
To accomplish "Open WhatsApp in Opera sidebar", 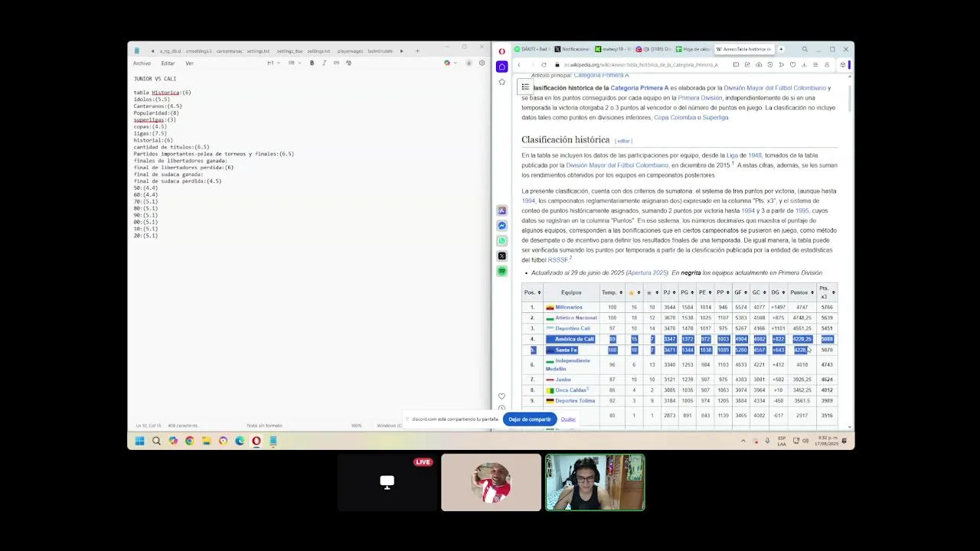I will 501,241.
